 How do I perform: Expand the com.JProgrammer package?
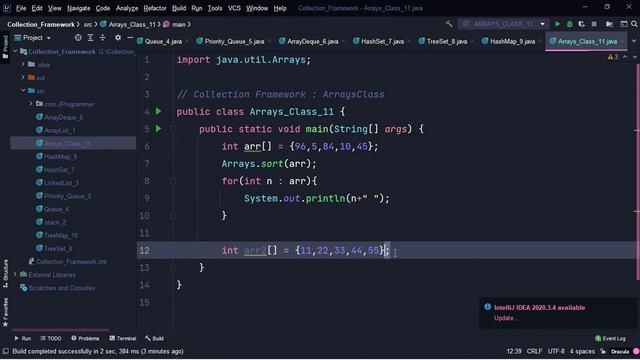[31, 104]
